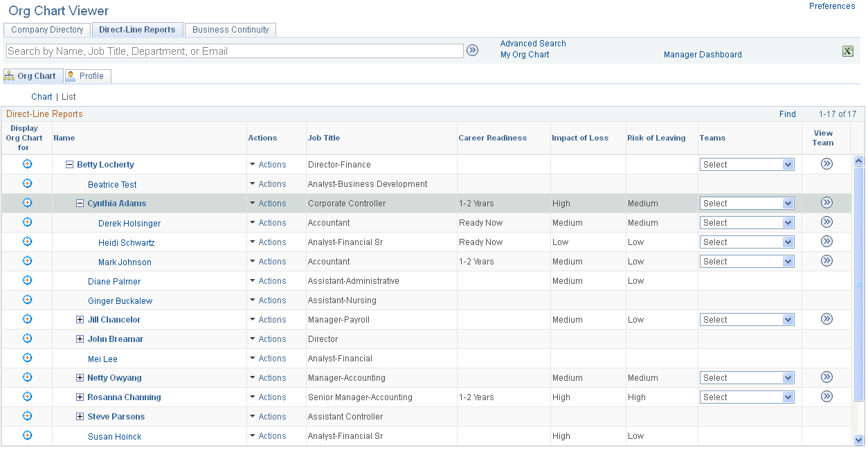Run the search with the double-arrow icon

click(x=473, y=50)
